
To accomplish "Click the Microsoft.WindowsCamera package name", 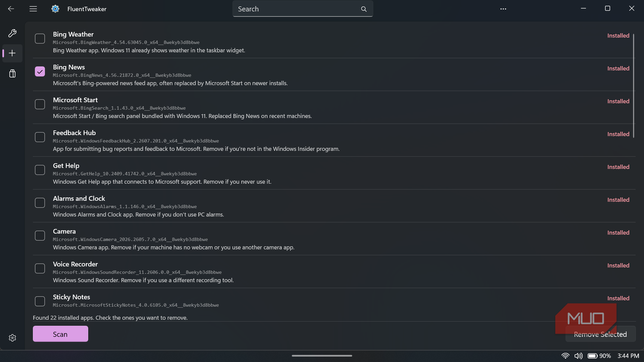I will (x=130, y=239).
